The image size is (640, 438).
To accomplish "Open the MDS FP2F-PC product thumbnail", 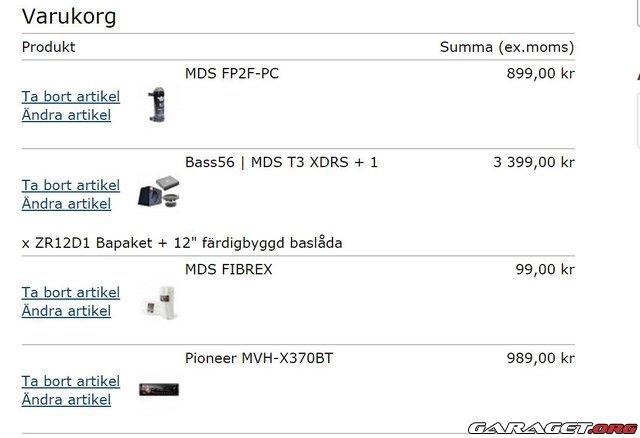I will tap(157, 104).
